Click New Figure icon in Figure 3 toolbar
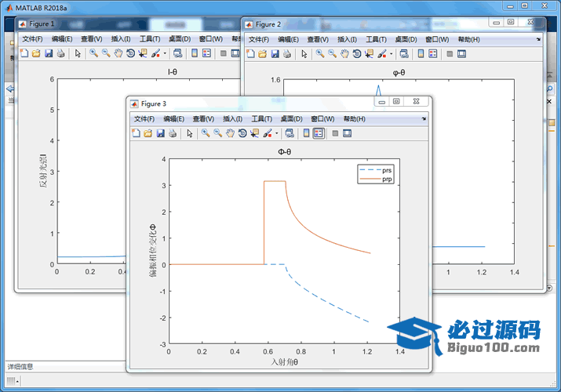The width and height of the screenshot is (561, 392). [136, 133]
